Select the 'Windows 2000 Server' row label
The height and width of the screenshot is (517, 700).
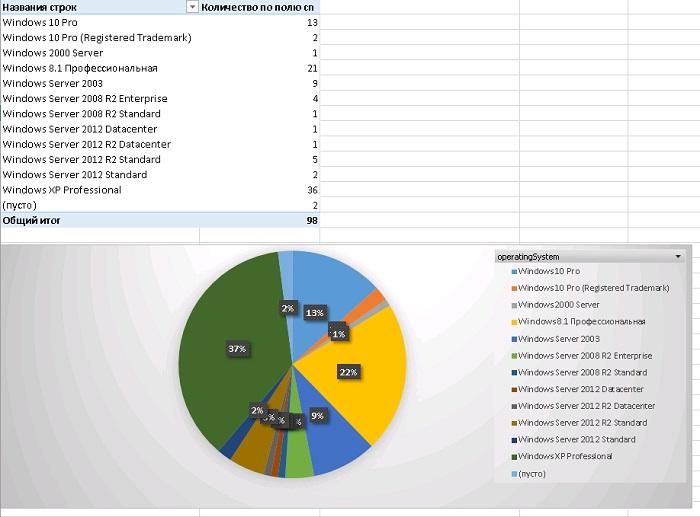(53, 53)
